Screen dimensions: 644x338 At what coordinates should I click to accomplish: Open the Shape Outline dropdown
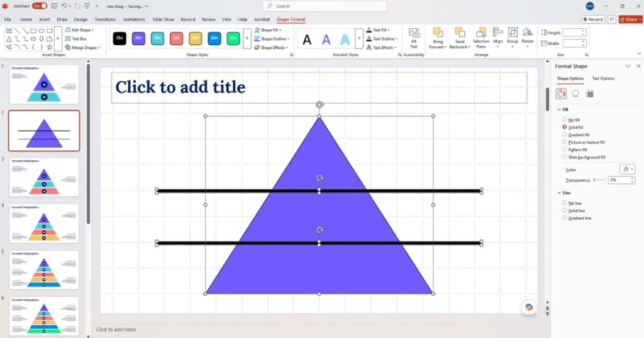tap(272, 38)
